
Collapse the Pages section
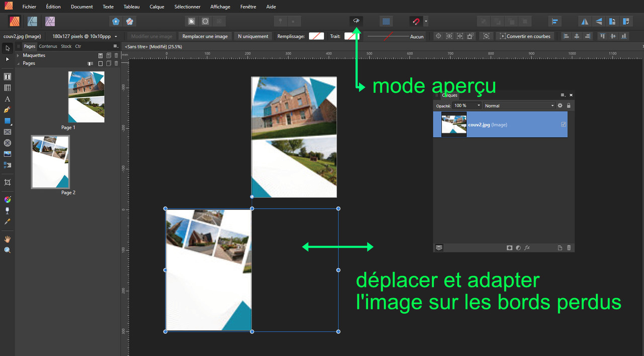click(x=18, y=63)
